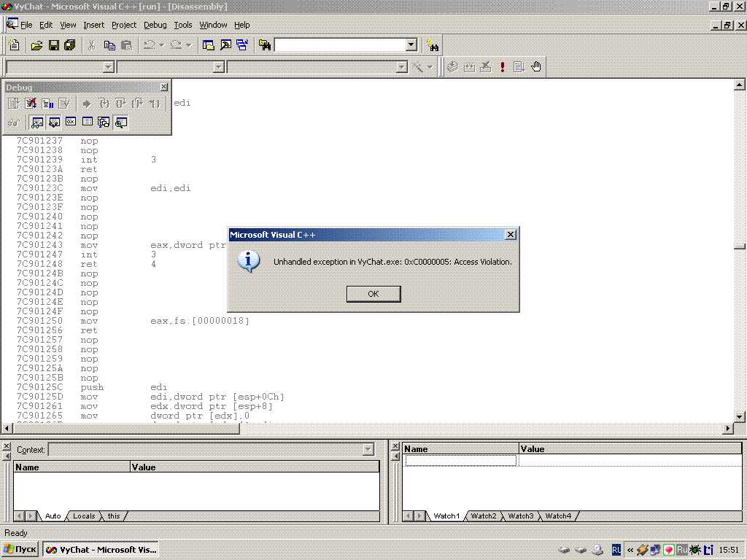Click the disassembly vertical scrollbar thumb

pos(740,246)
